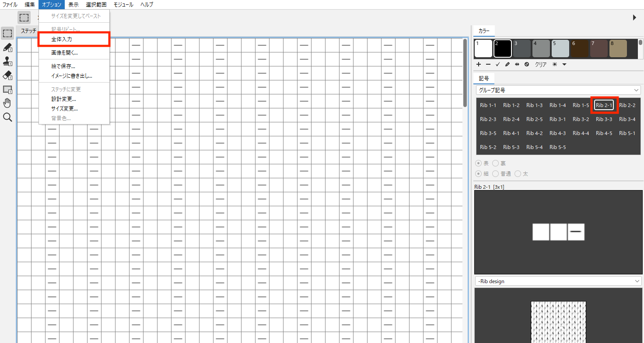The image size is (644, 343).
Task: Open the 表示 menu
Action: tap(73, 5)
